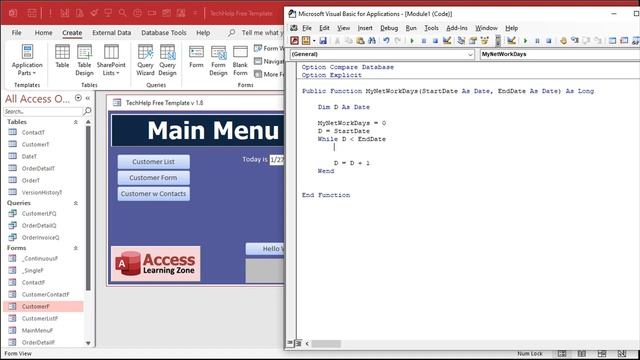
Task: Open the Tools menu in VBA editor
Action: [x=431, y=28]
